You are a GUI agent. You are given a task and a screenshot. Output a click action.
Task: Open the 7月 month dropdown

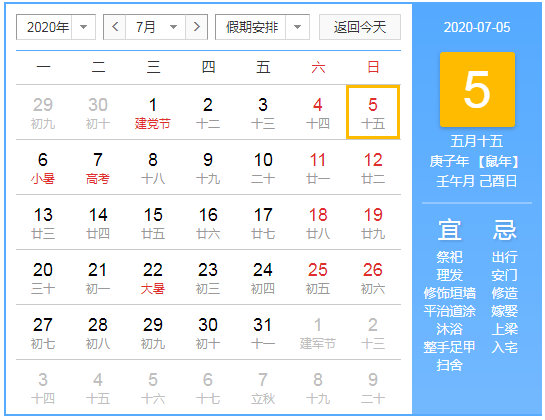[156, 27]
